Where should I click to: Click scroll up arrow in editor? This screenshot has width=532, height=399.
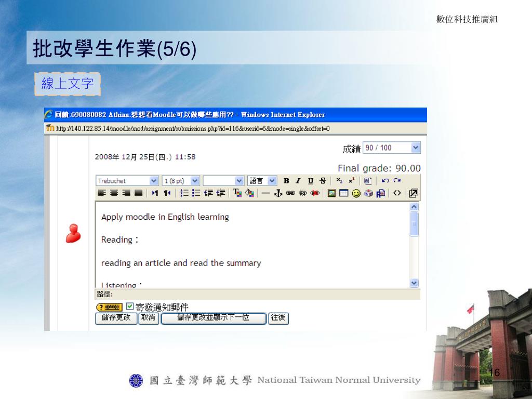click(414, 207)
